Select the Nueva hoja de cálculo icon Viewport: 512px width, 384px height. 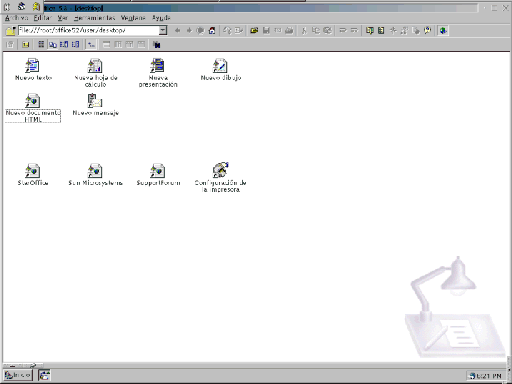point(95,66)
